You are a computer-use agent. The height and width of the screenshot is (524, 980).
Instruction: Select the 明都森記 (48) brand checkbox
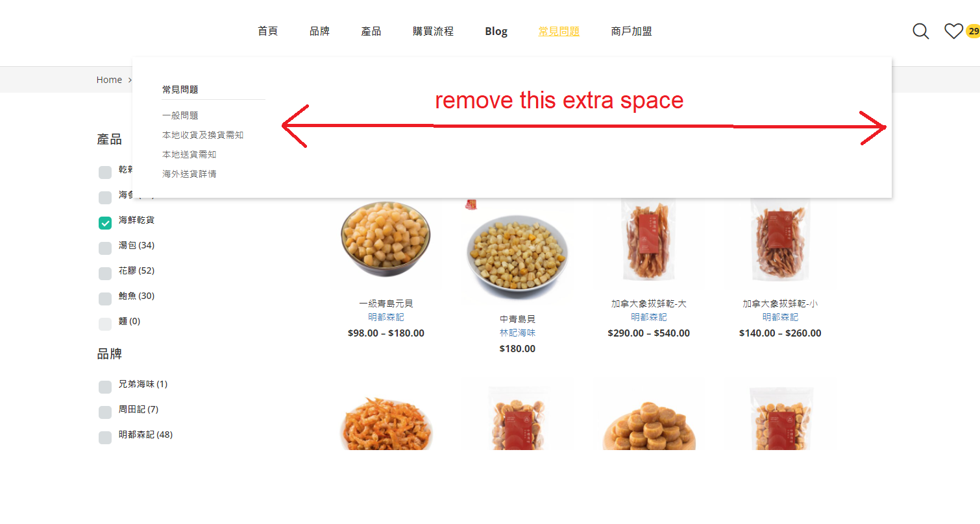point(105,438)
